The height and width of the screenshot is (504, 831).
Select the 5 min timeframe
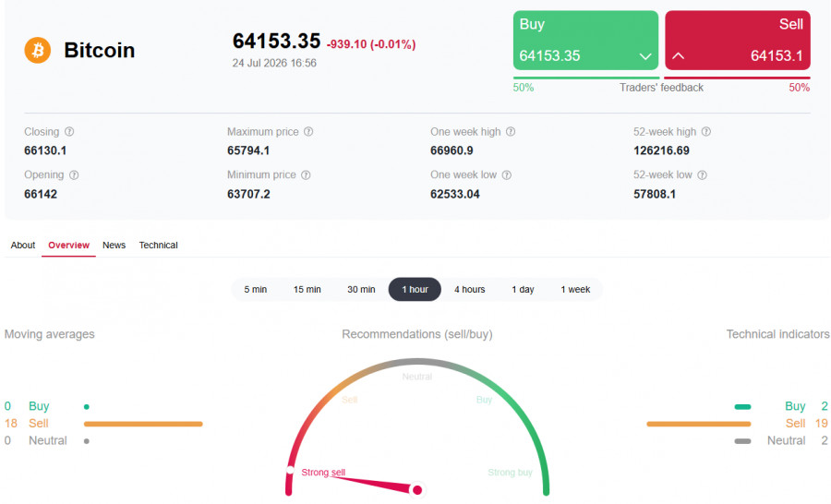256,289
